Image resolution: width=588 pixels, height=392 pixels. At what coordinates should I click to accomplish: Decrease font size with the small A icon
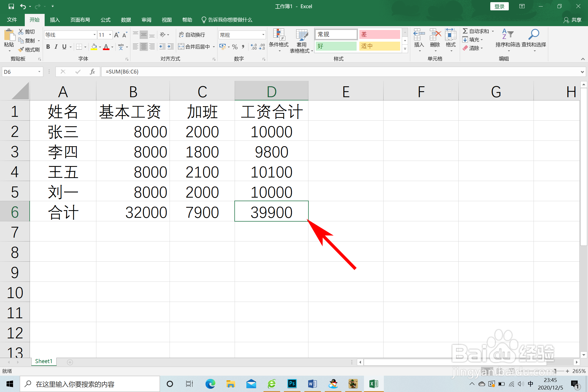pyautogui.click(x=125, y=35)
